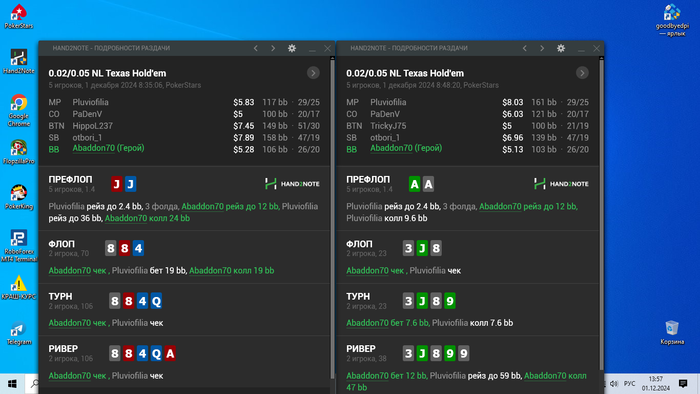Open Корзина recycle bin
The width and height of the screenshot is (700, 394).
pos(672,332)
